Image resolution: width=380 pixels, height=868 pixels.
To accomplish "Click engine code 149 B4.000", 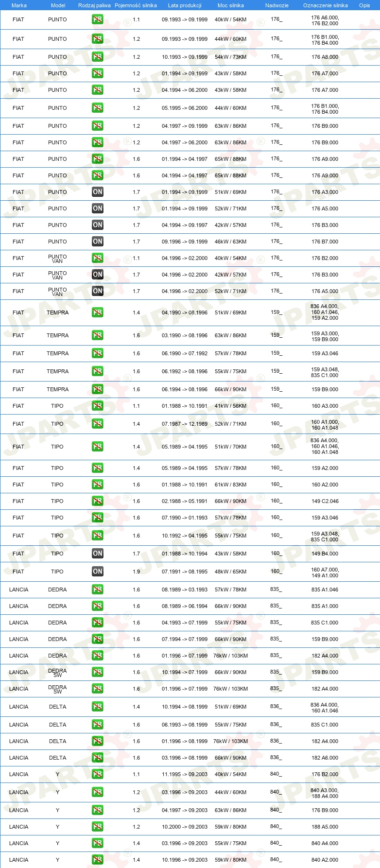I will tap(325, 554).
